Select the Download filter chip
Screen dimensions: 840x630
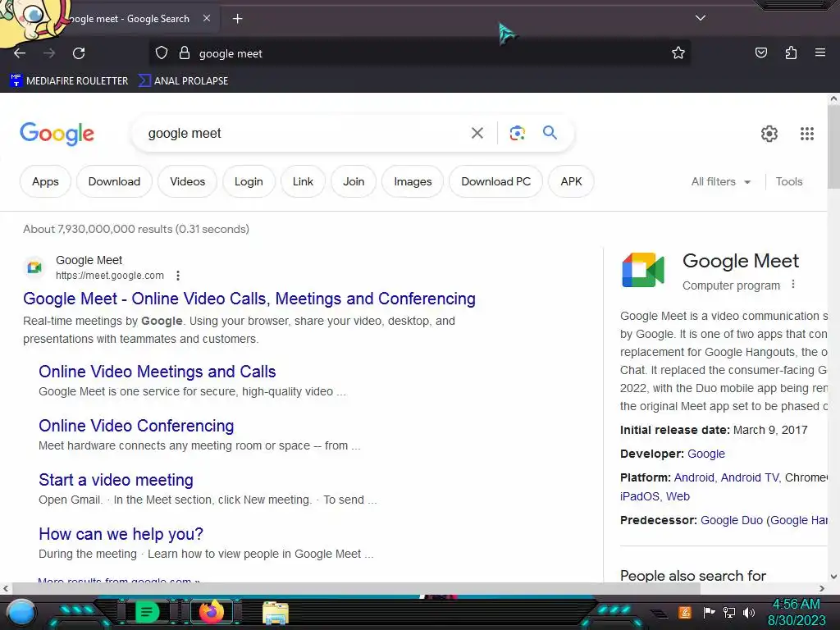(x=114, y=181)
